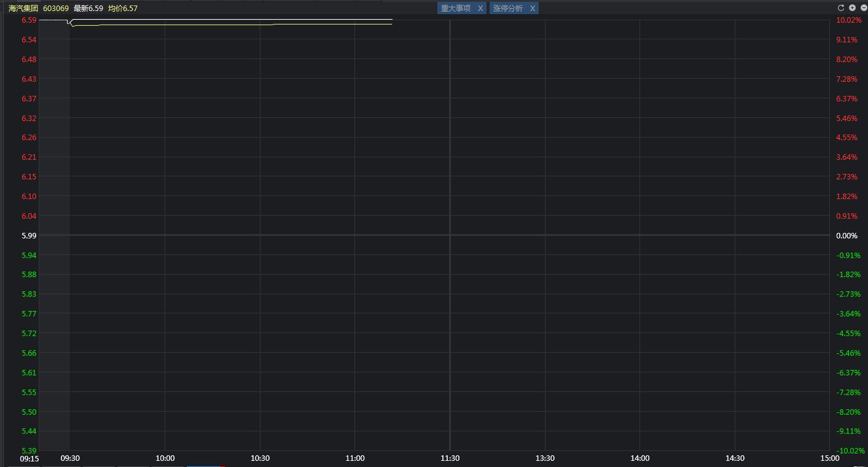Zoom in using the plus icon

pyautogui.click(x=852, y=8)
